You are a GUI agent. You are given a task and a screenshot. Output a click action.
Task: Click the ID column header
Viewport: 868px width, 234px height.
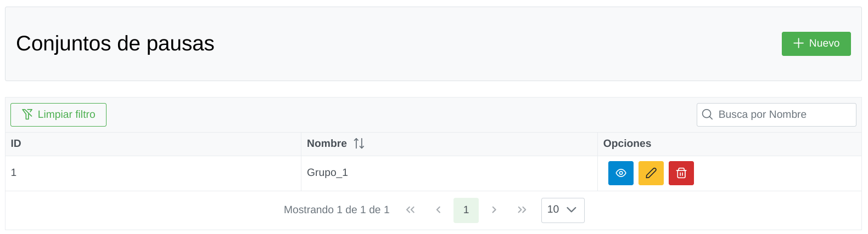pyautogui.click(x=16, y=144)
